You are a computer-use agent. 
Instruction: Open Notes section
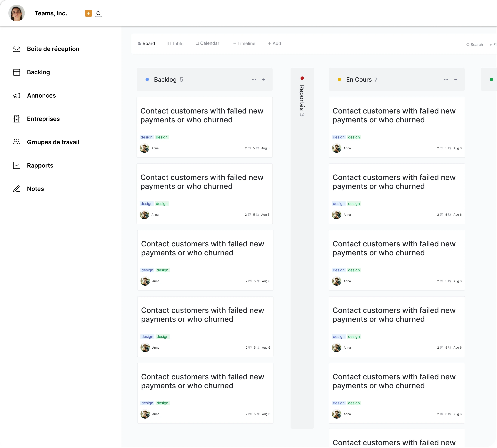[35, 189]
